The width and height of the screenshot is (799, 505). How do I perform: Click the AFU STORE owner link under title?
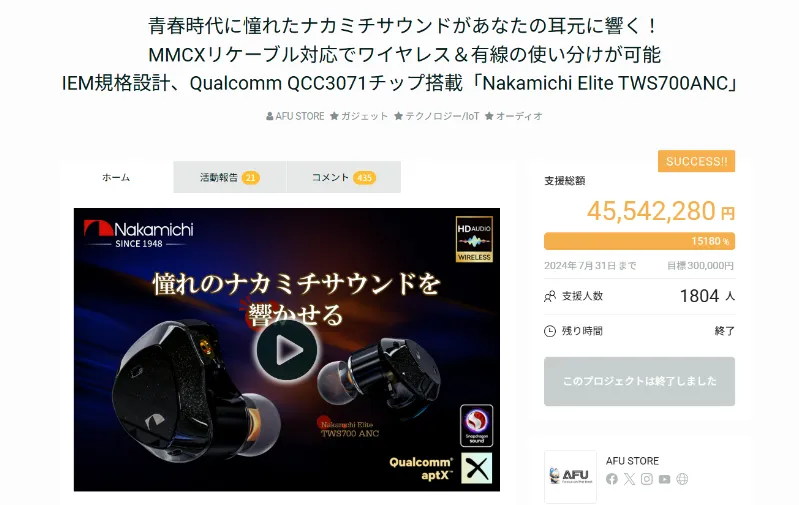pos(295,116)
